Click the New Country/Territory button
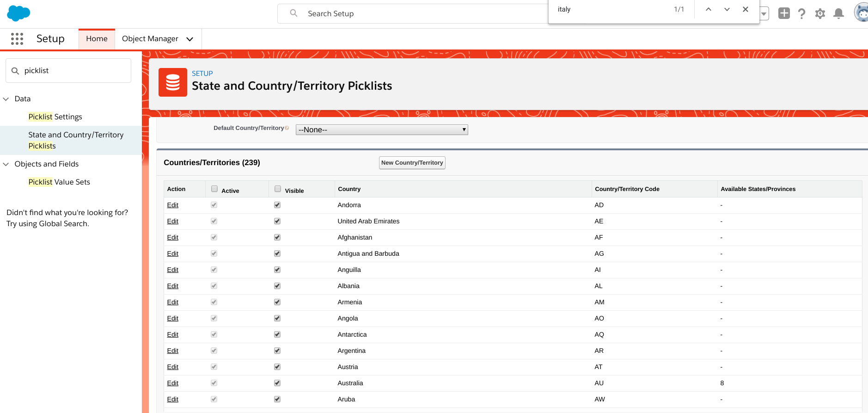Screen dimensions: 868x413 [412, 163]
